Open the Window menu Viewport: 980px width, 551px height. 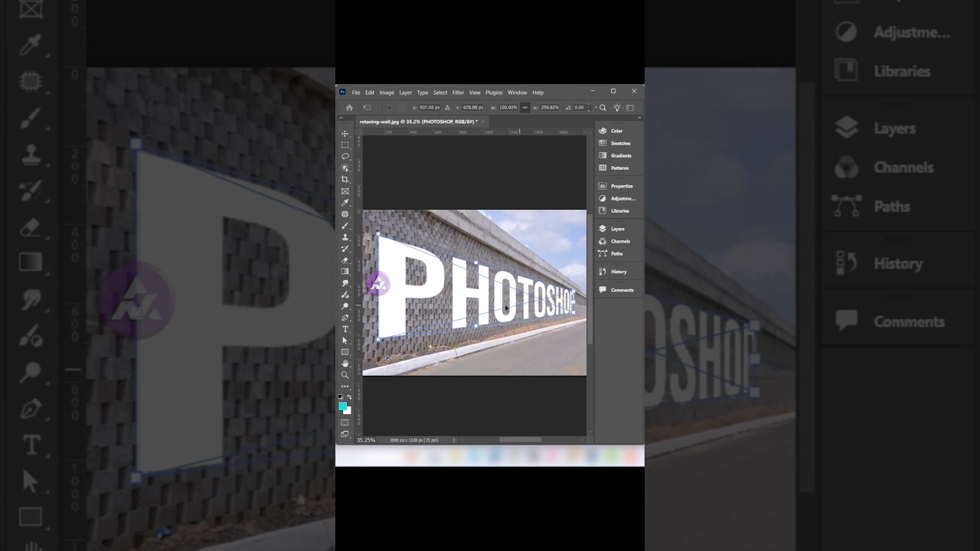(518, 93)
